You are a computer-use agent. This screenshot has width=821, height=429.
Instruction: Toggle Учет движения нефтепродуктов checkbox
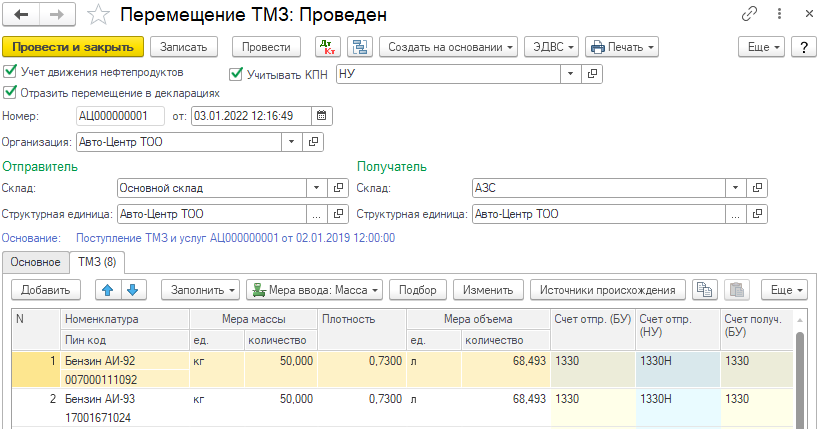point(10,72)
